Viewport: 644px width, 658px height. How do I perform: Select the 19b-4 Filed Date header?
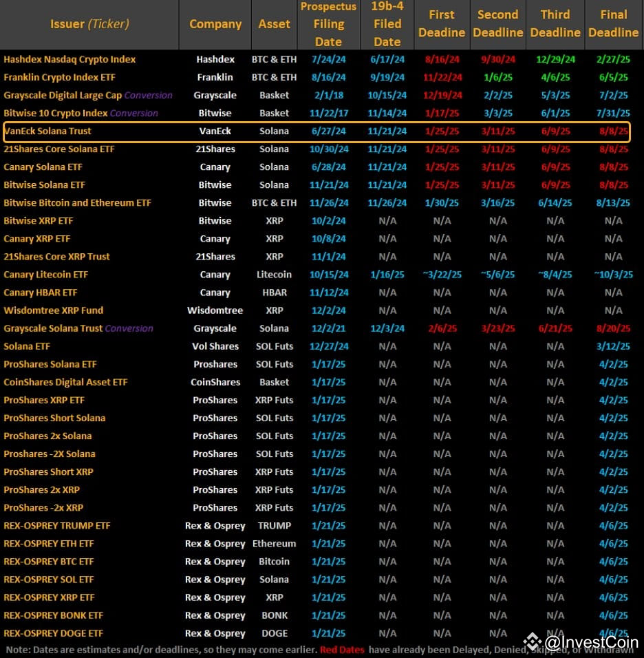[x=387, y=24]
